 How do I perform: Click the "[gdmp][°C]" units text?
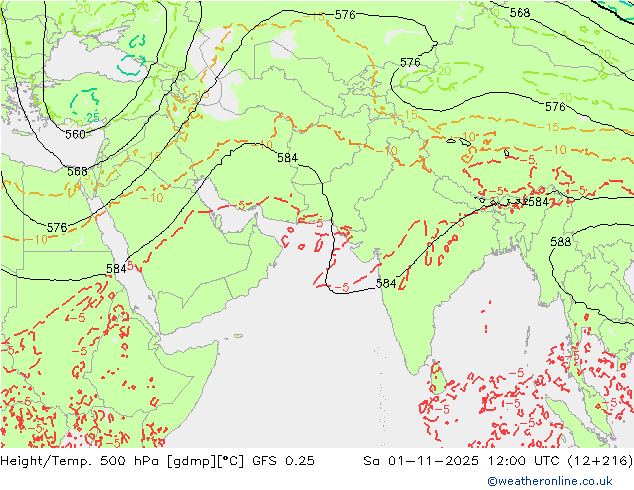point(206,461)
